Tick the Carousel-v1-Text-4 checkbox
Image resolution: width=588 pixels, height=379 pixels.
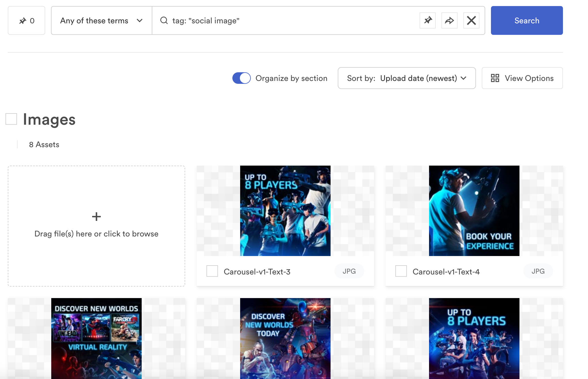click(x=401, y=271)
